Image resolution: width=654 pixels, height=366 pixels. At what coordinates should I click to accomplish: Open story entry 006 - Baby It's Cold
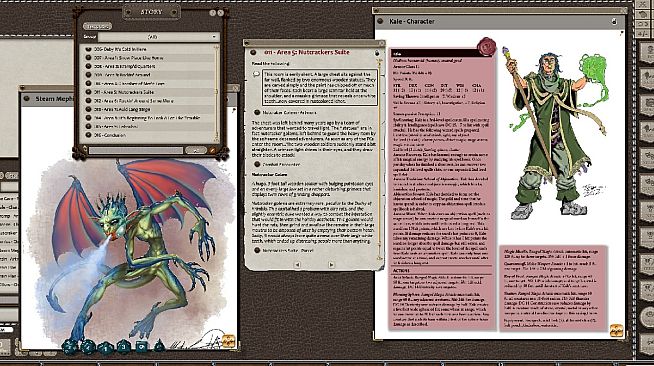[120, 49]
